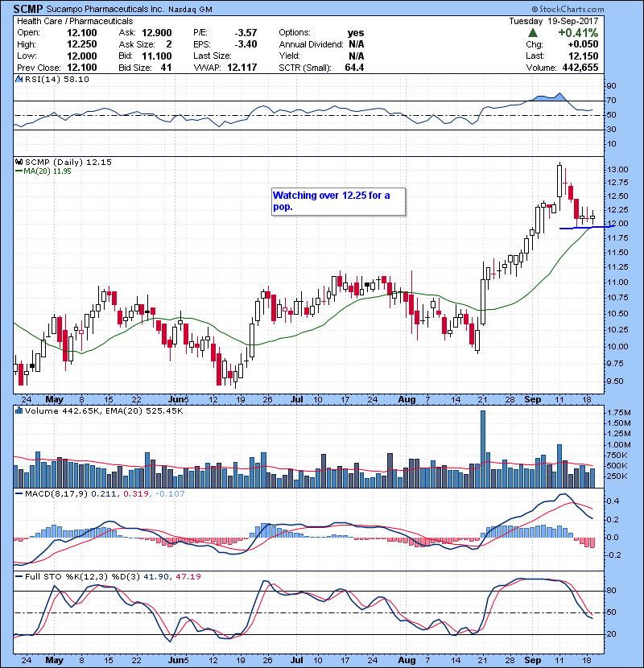Click the EPS value -3.40

pyautogui.click(x=246, y=44)
